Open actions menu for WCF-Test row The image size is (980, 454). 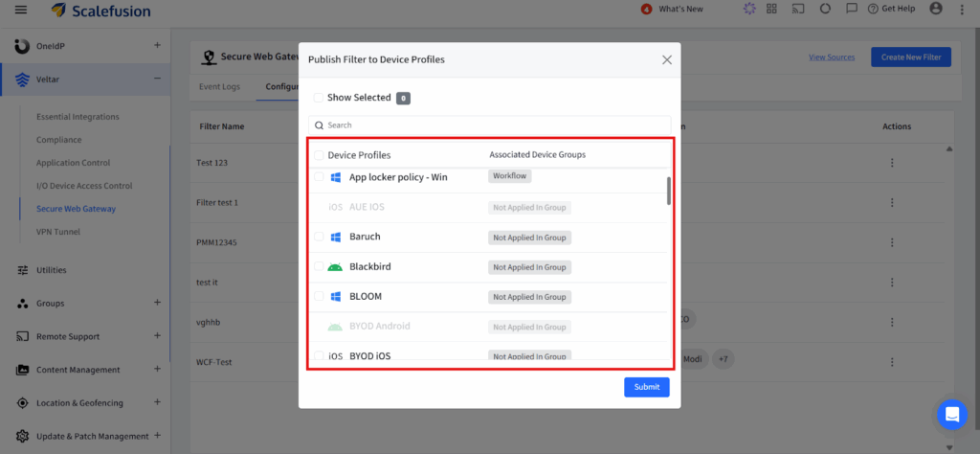point(892,362)
